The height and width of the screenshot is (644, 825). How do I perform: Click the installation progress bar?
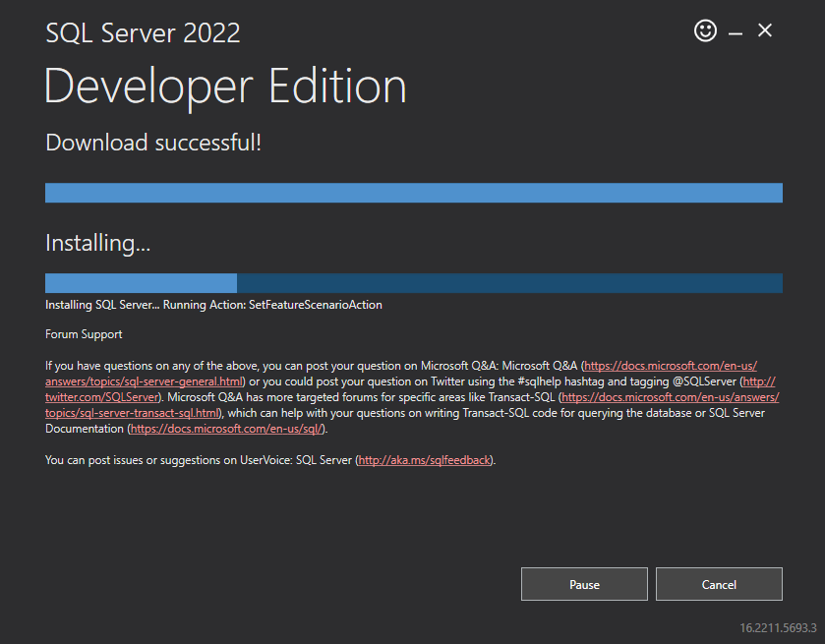tap(413, 283)
